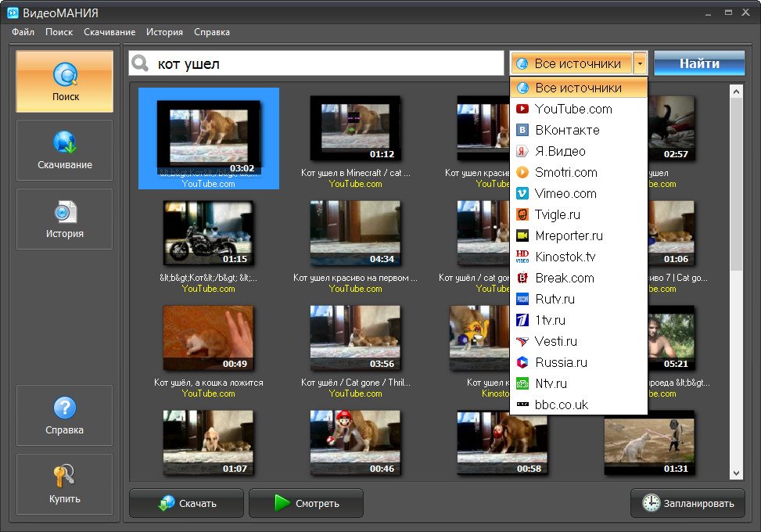Select the 01:31 video thumbnail
Viewport: 761px width, 532px height.
649,443
